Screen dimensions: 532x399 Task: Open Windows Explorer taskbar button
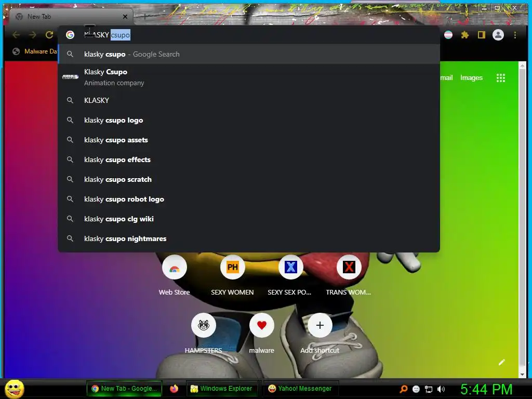point(221,389)
